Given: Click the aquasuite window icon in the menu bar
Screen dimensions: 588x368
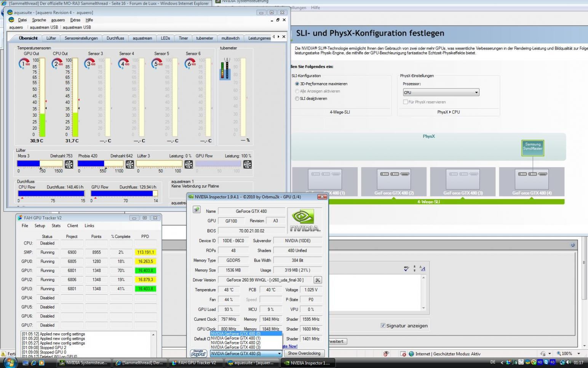Looking at the screenshot, I should point(11,20).
